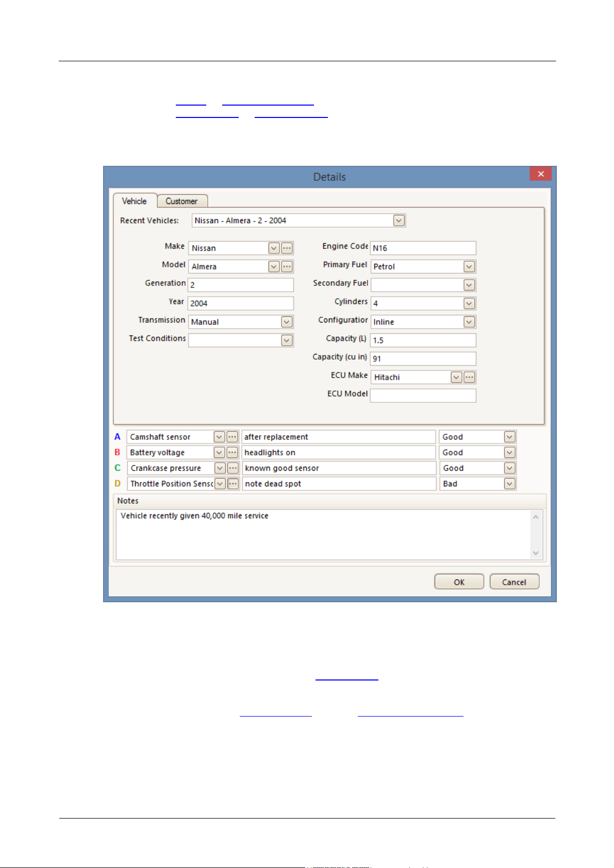614x868 pixels.
Task: Open the Secondary Fuel dropdown
Action: point(469,285)
